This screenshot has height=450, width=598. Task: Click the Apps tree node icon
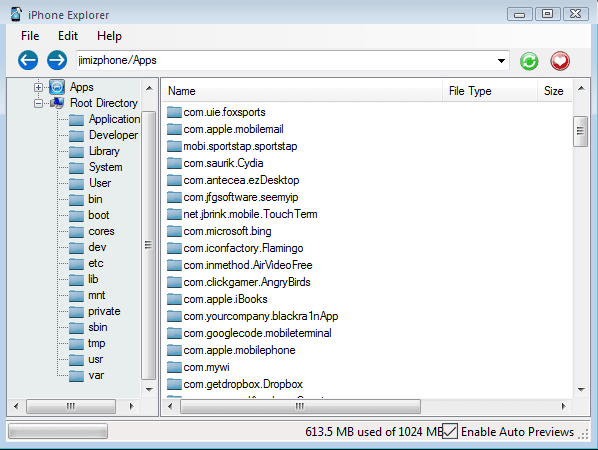pyautogui.click(x=57, y=87)
